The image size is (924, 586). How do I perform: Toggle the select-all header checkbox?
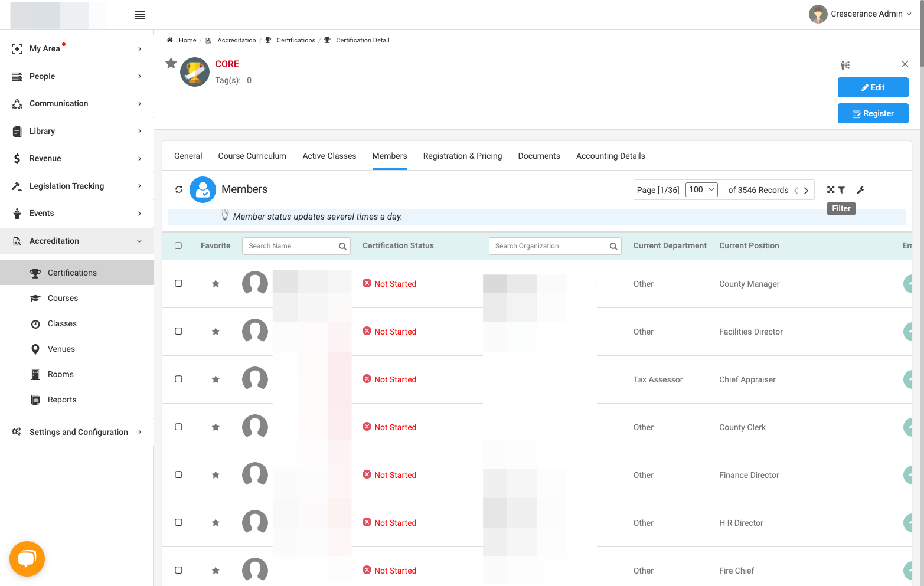(178, 245)
